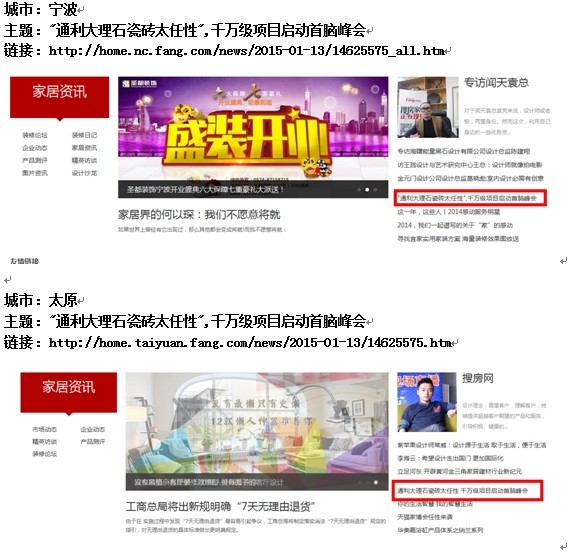
Task: Open 设计沙龙 in the Ningbo navigation
Action: click(84, 173)
